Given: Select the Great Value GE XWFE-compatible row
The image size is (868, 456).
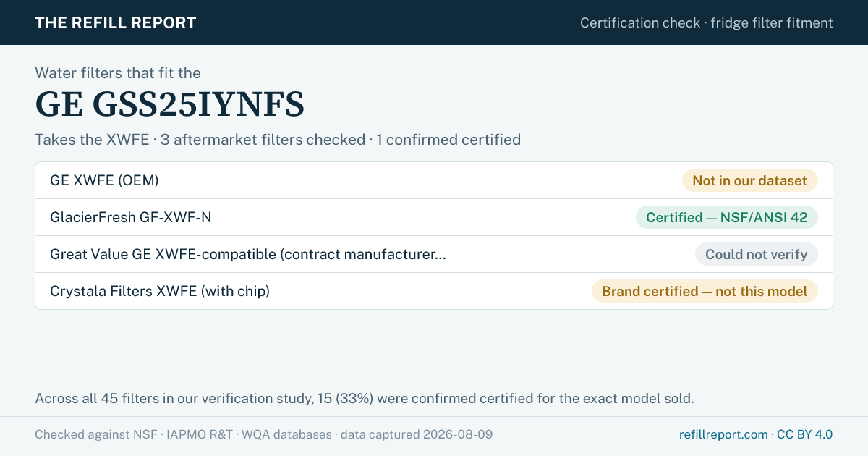Looking at the screenshot, I should [434, 254].
